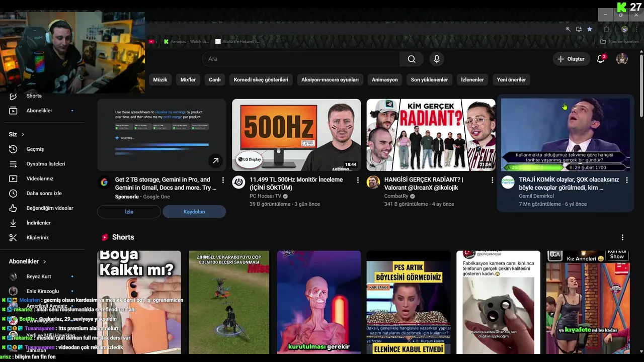The image size is (644, 362).
Task: Start voice search with microphone icon
Action: (x=437, y=59)
